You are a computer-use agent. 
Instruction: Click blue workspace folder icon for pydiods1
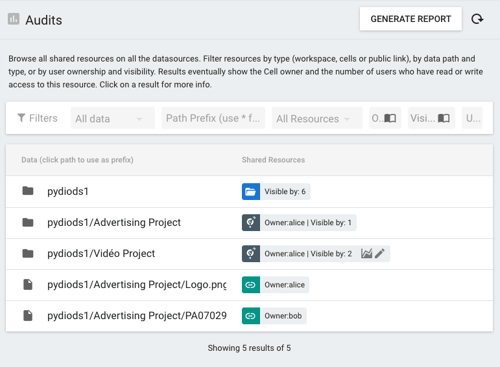click(x=251, y=191)
